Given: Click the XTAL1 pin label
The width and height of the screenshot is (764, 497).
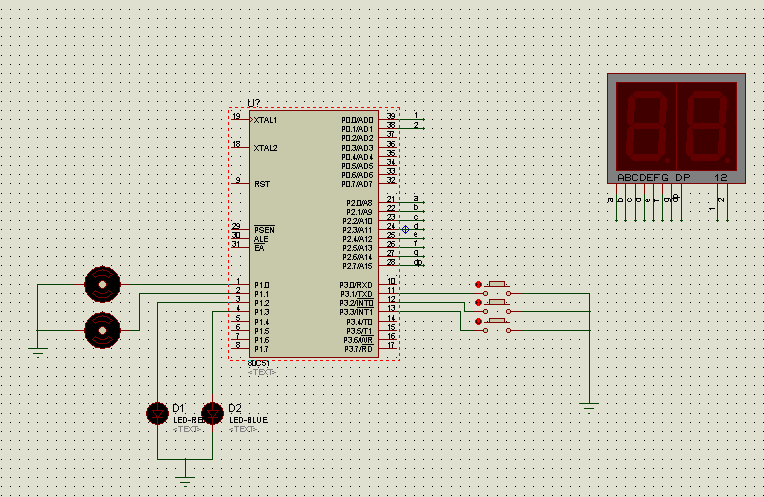Looking at the screenshot, I should coord(265,120).
